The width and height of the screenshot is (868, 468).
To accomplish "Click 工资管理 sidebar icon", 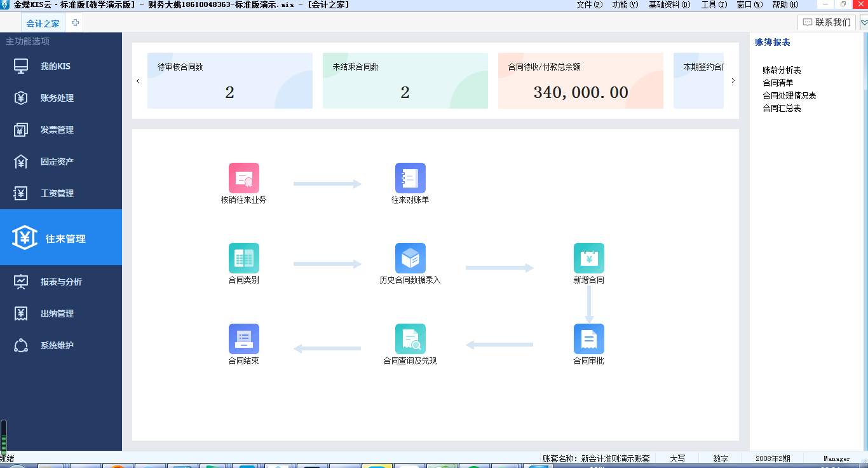I will [x=21, y=193].
